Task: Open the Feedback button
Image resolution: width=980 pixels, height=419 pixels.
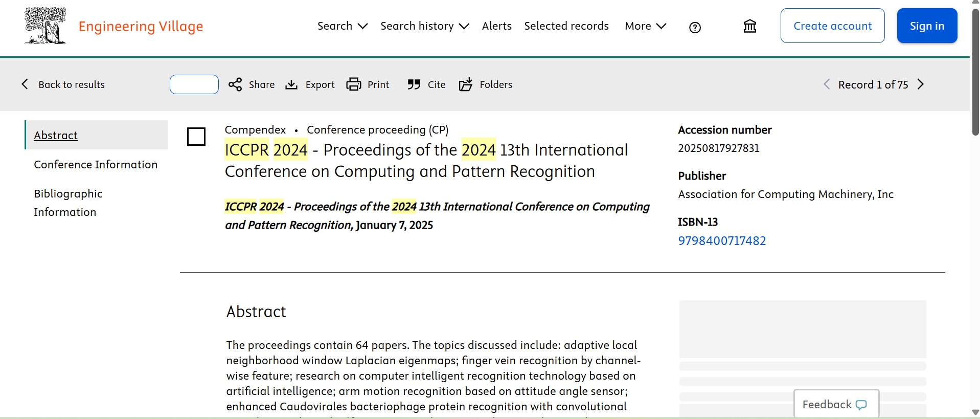Action: pyautogui.click(x=836, y=404)
